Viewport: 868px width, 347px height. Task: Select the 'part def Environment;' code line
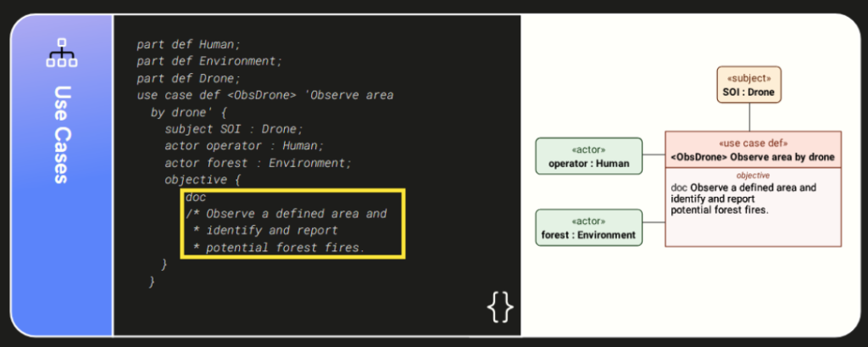[209, 61]
